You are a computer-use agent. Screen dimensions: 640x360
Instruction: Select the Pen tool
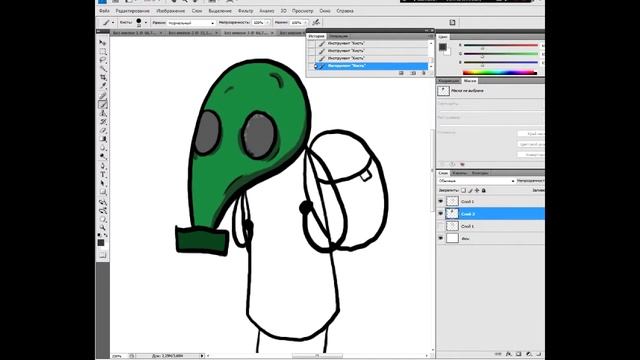pos(102,166)
